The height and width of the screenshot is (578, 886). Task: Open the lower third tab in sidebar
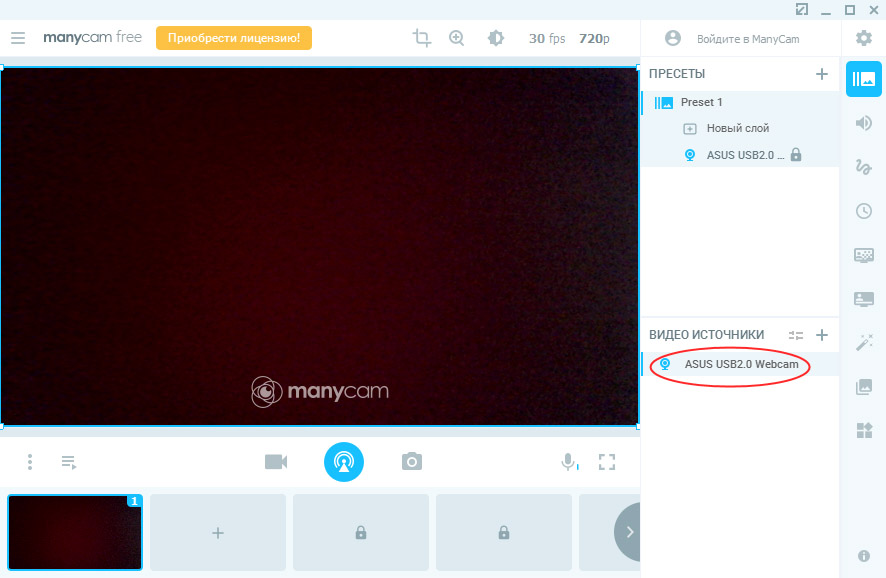(863, 299)
